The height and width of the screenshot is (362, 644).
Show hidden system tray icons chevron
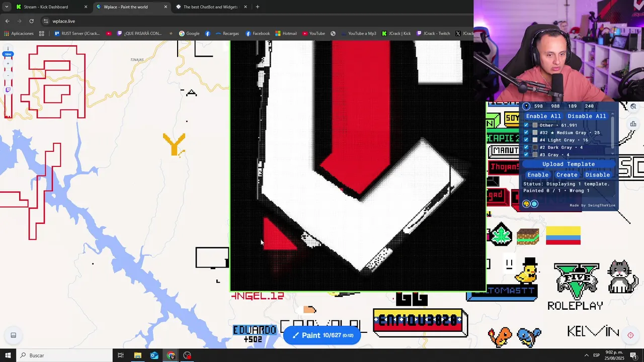coord(586,355)
